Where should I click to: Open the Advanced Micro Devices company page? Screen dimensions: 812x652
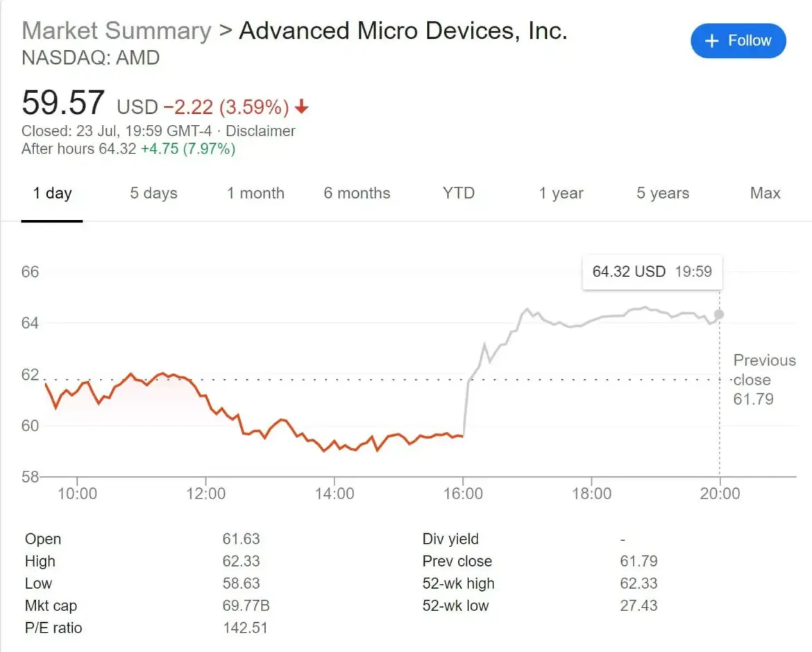(403, 31)
